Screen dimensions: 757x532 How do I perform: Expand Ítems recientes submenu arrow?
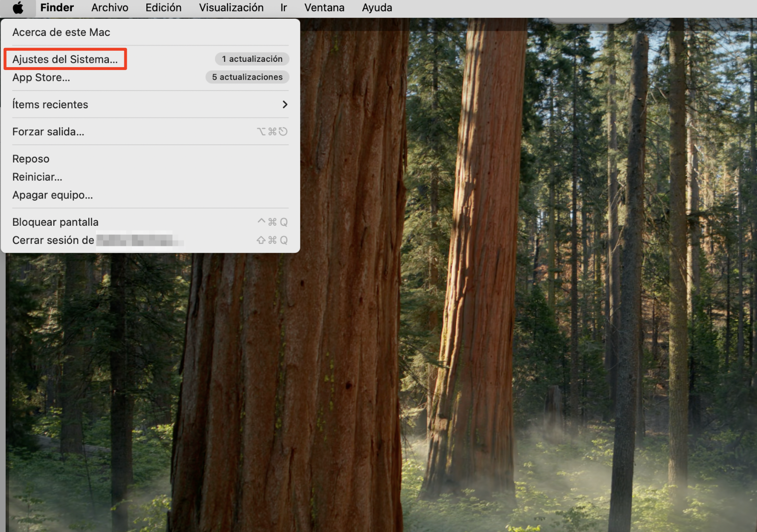[x=285, y=104]
